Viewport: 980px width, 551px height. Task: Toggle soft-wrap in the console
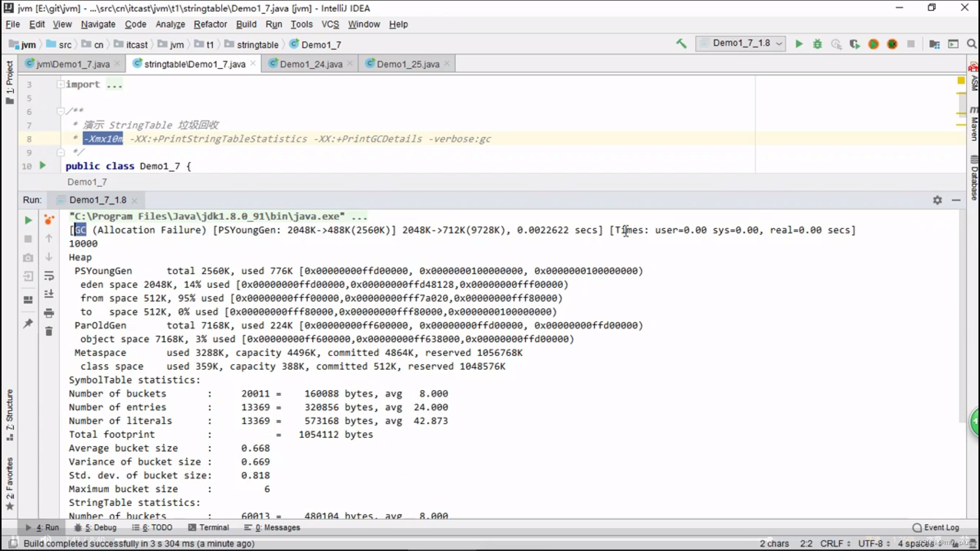point(49,276)
